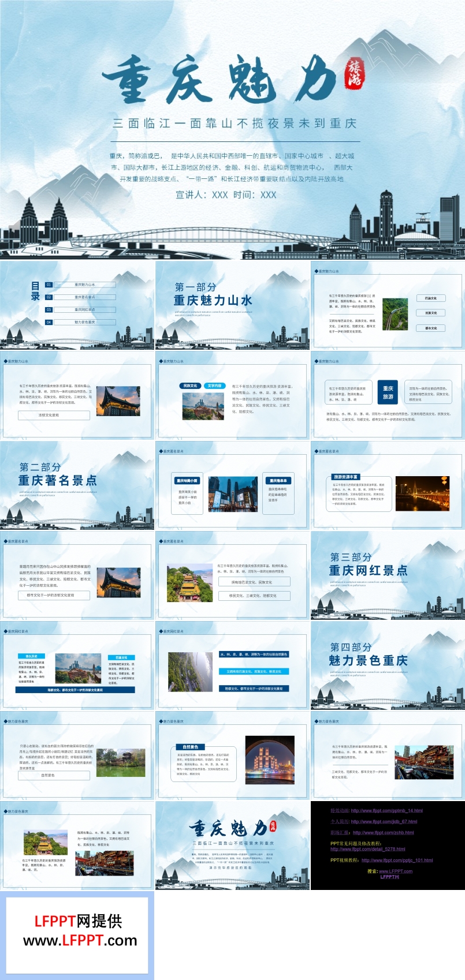Click the 旅游资源丰富 header label
Image resolution: width=465 pixels, height=980 pixels.
coord(346,477)
